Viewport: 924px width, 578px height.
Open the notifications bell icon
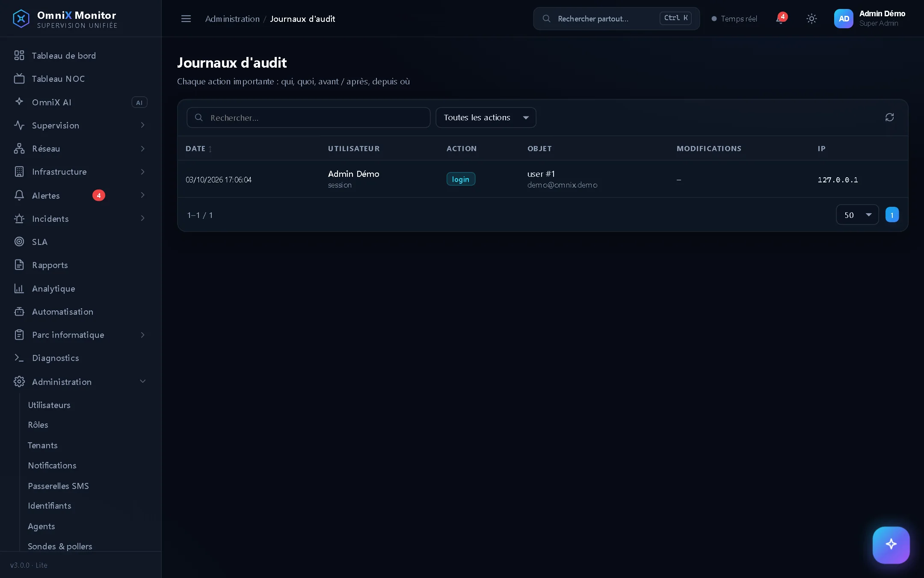[781, 18]
